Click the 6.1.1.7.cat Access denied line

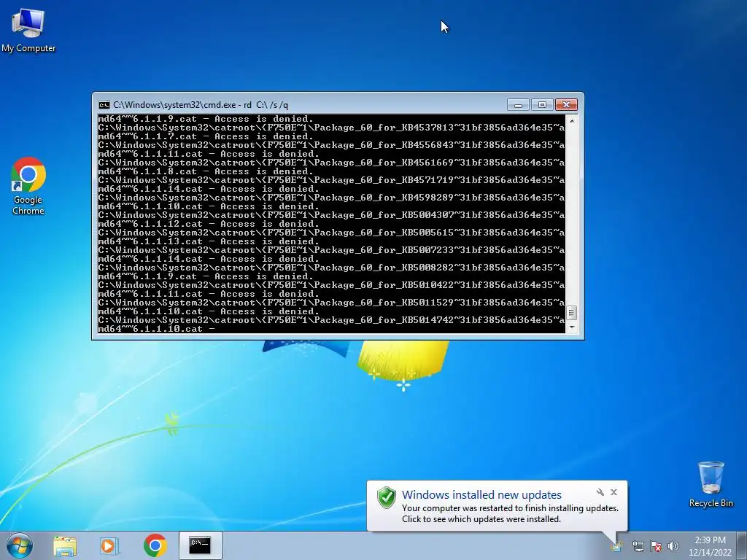tap(206, 136)
